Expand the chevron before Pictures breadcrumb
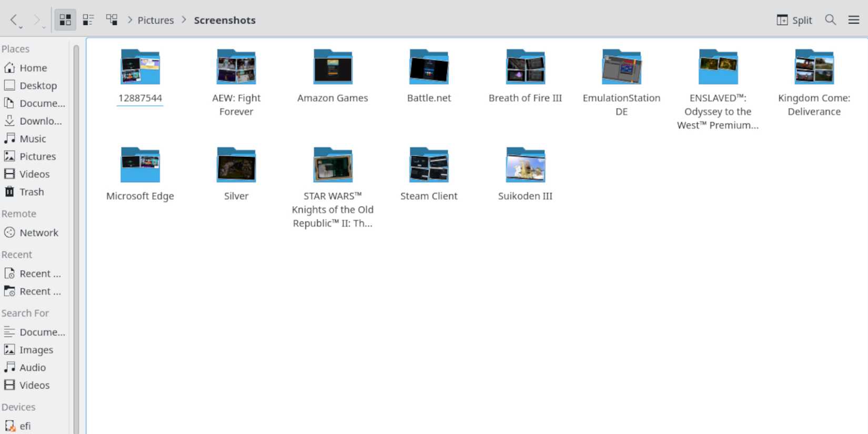The image size is (868, 434). pos(130,20)
